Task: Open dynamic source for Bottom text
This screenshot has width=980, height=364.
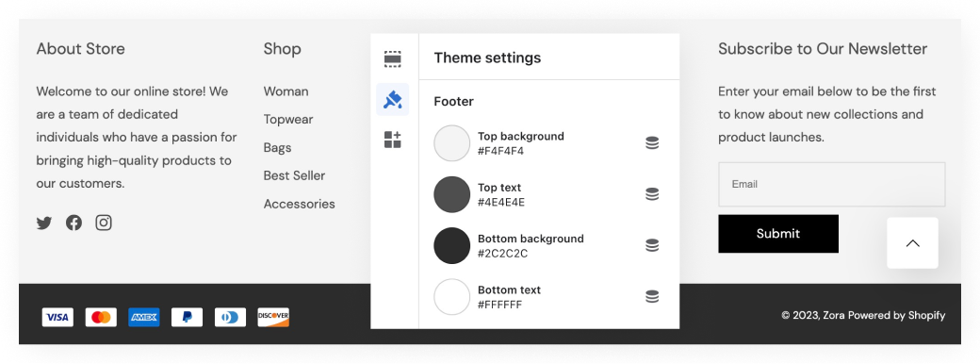Action: tap(652, 296)
